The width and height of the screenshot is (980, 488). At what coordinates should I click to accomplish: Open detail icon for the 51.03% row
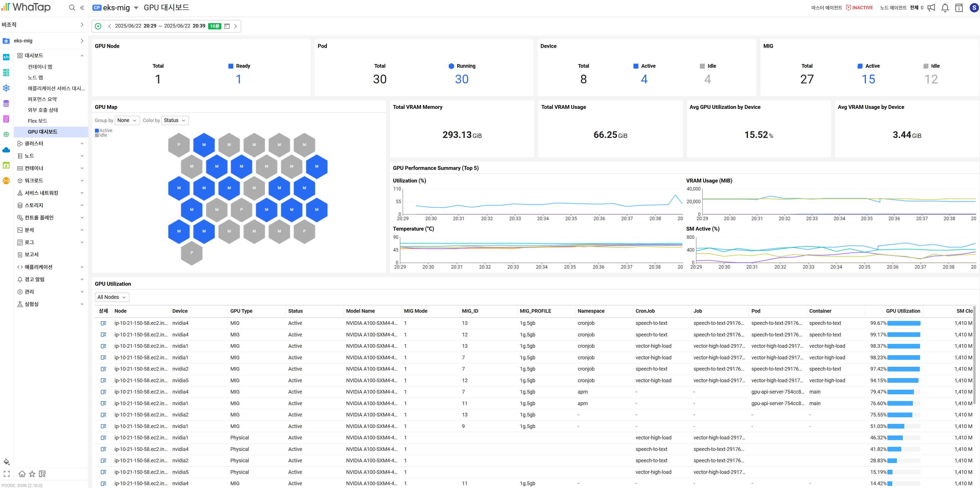pyautogui.click(x=103, y=426)
